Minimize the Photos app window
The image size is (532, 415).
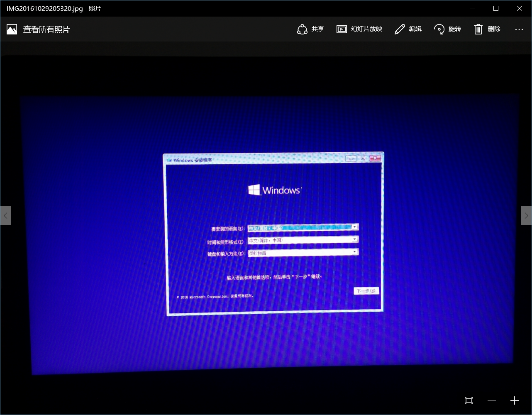(472, 8)
